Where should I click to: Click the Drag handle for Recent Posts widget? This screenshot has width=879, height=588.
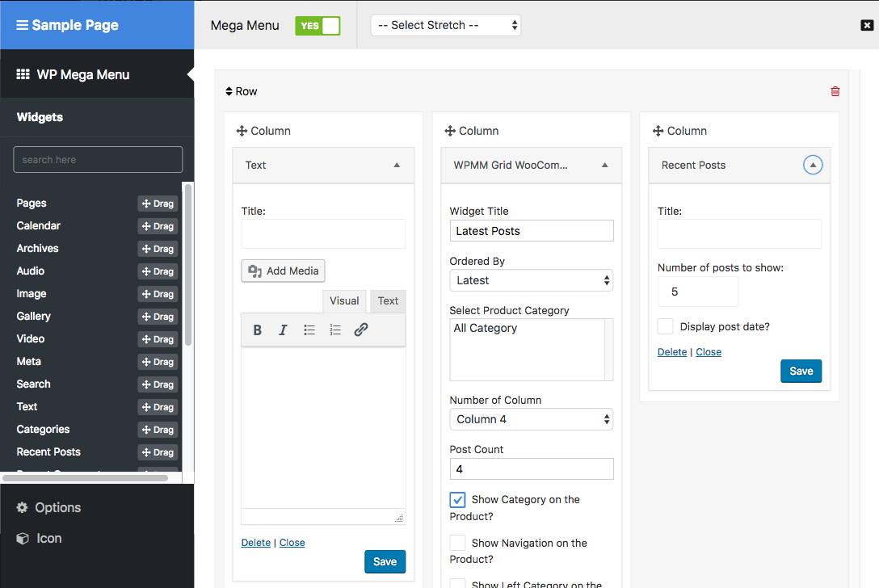pos(158,452)
